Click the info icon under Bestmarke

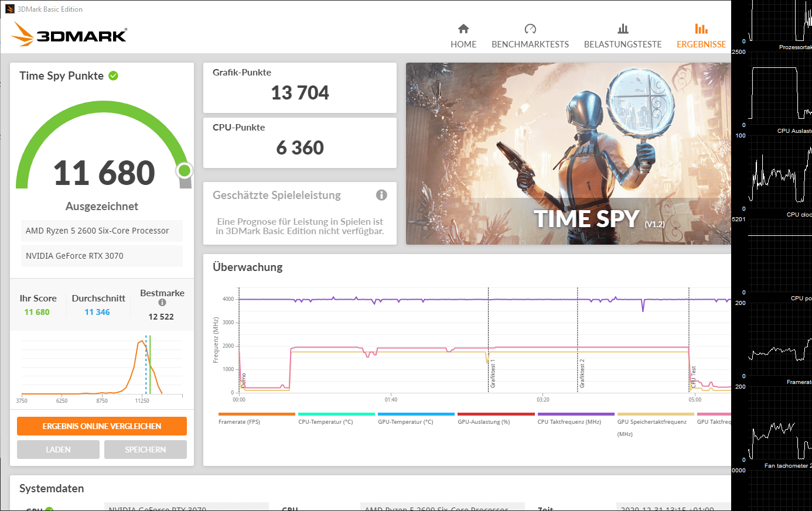tap(162, 303)
